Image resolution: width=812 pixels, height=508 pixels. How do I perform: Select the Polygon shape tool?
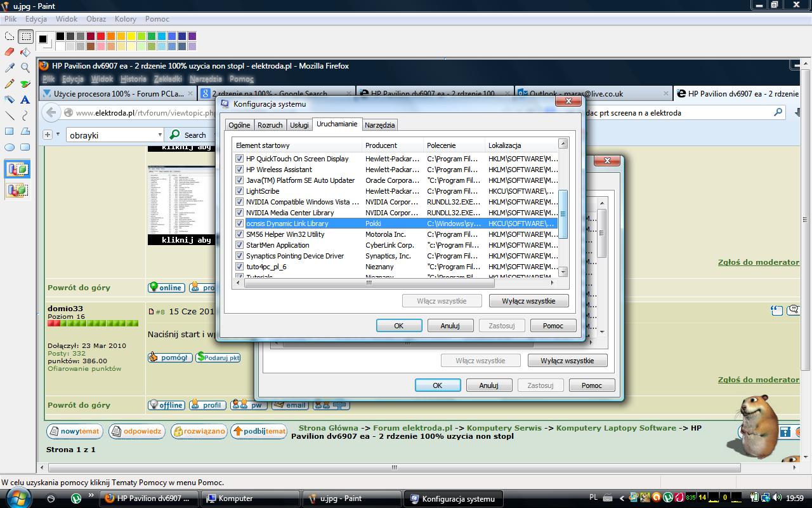pyautogui.click(x=25, y=131)
